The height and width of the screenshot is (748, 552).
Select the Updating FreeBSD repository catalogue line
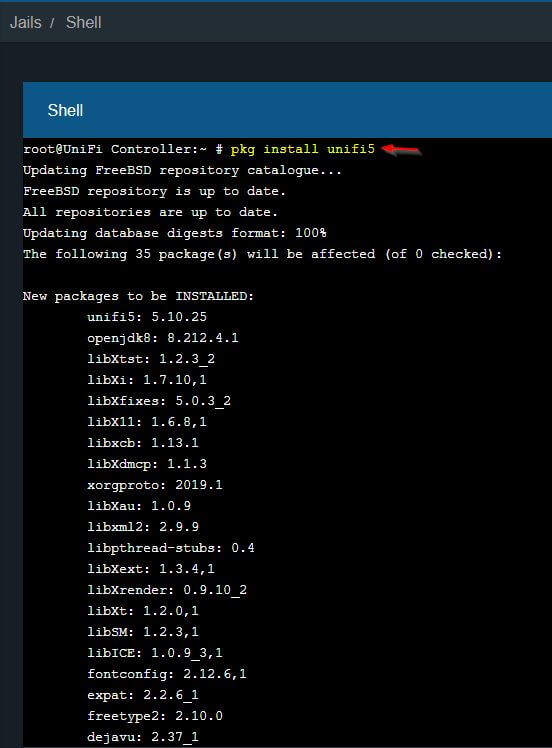coord(182,170)
